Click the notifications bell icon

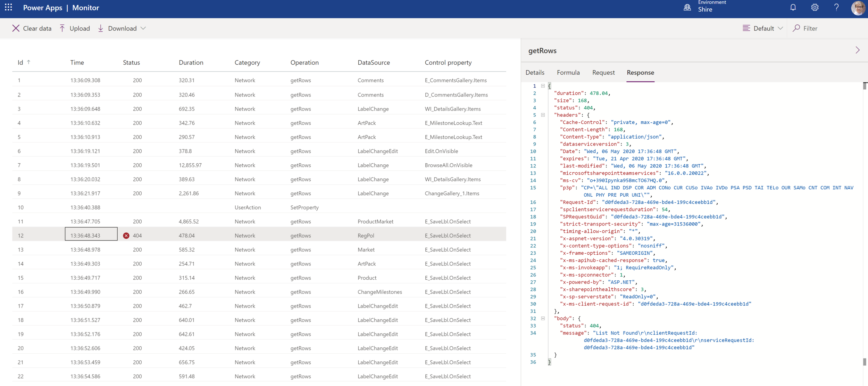coord(793,7)
